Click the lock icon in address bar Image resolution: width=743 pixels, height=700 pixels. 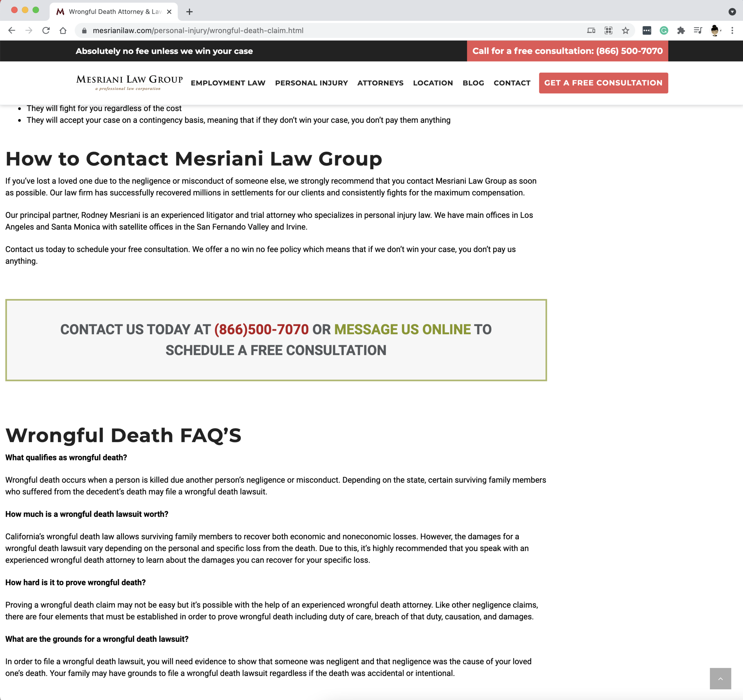click(x=84, y=31)
